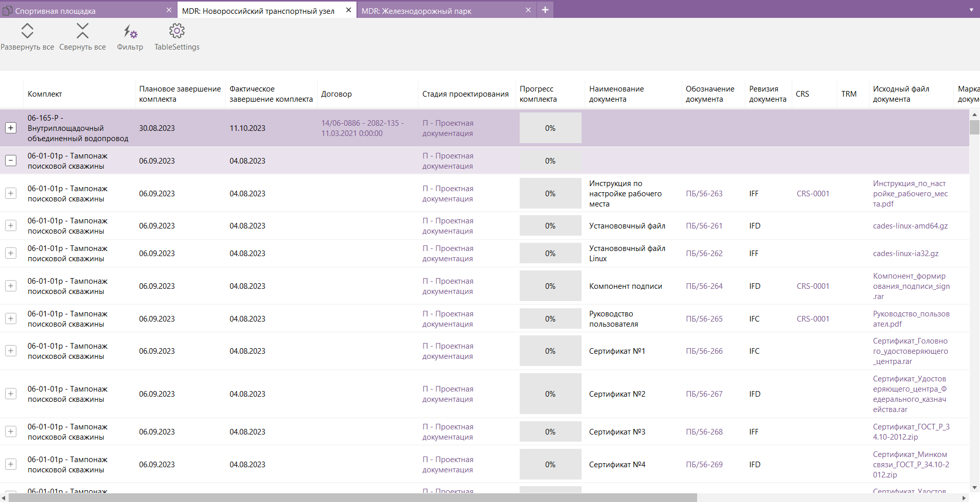Collapse the 06-01-01p Тампонаж group row
The image size is (980, 502).
click(x=11, y=161)
